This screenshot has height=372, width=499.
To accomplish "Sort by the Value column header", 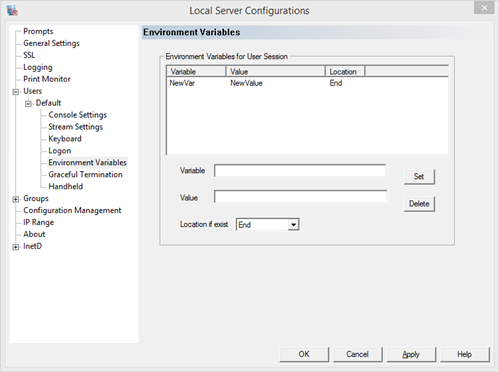I will pyautogui.click(x=276, y=72).
